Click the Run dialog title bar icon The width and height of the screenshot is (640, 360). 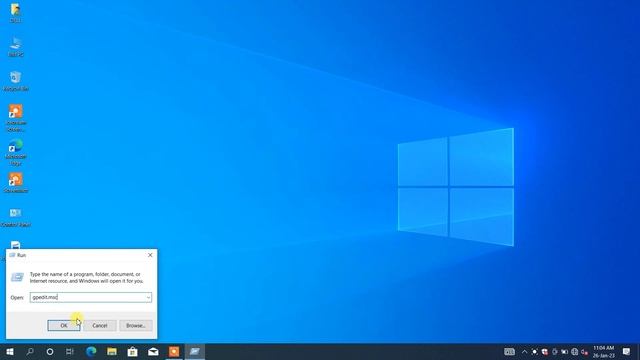click(12, 255)
